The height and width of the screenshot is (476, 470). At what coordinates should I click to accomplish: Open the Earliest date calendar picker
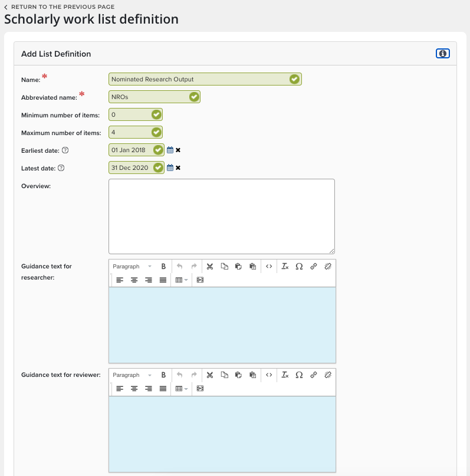coord(170,150)
